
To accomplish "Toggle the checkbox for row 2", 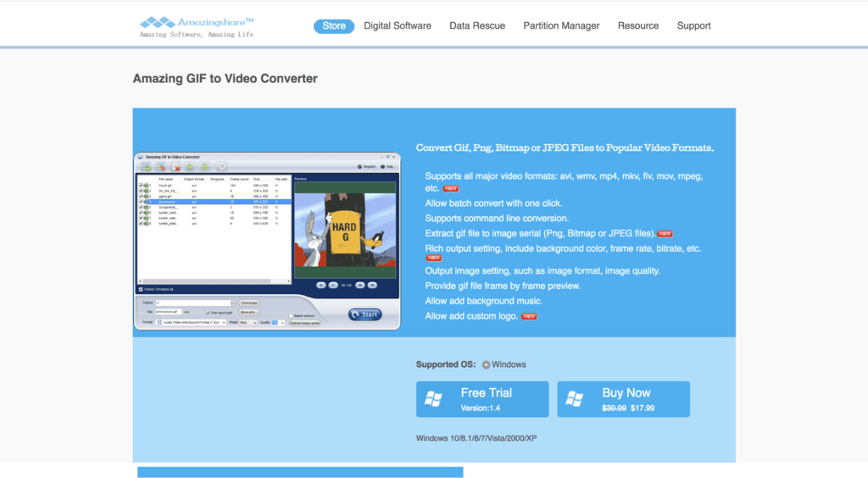I will tap(141, 191).
